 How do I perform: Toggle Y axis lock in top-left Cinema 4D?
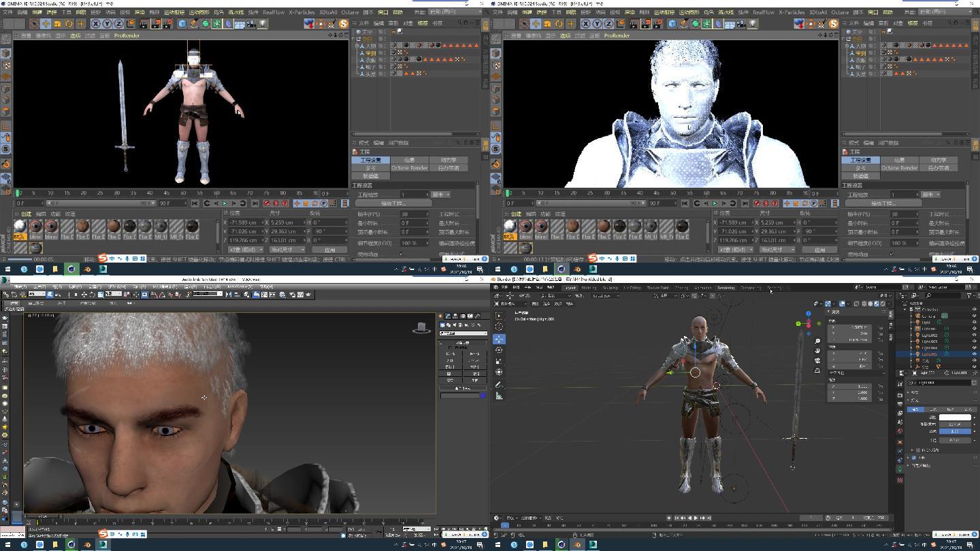pyautogui.click(x=107, y=24)
